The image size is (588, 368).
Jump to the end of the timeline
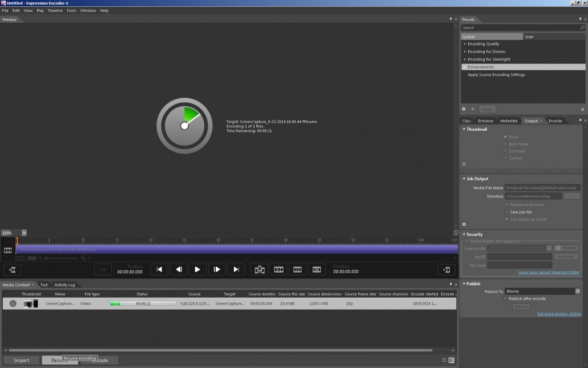[x=236, y=269]
